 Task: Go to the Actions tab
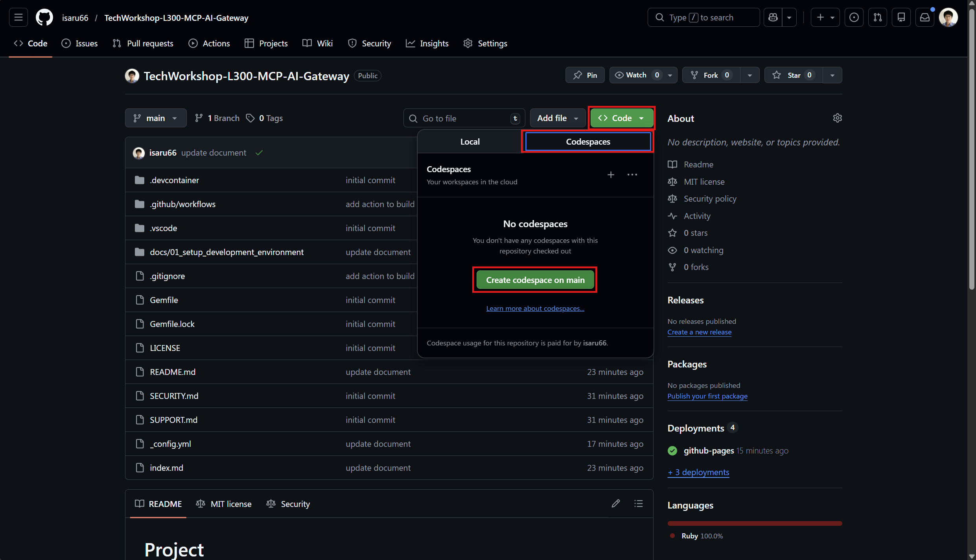coord(209,43)
